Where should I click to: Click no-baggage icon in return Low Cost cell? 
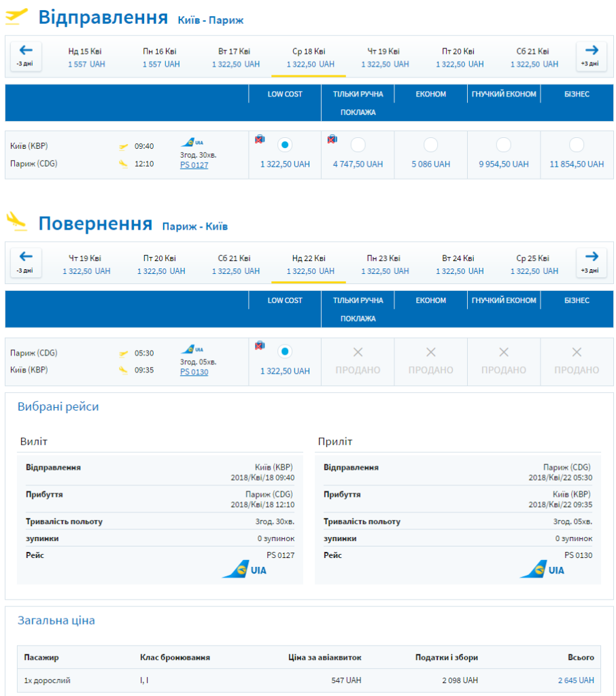pos(260,345)
